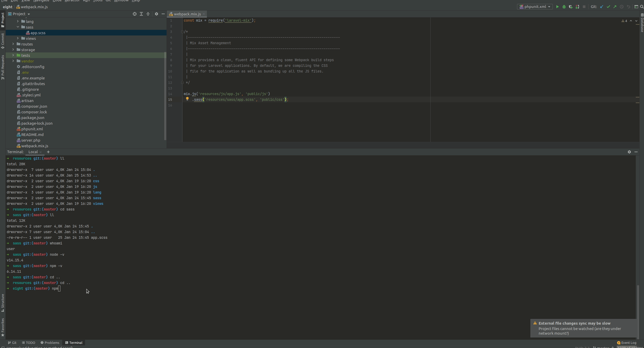Open the TODO tool window
Screen dimensions: 644x348
pyautogui.click(x=29, y=343)
